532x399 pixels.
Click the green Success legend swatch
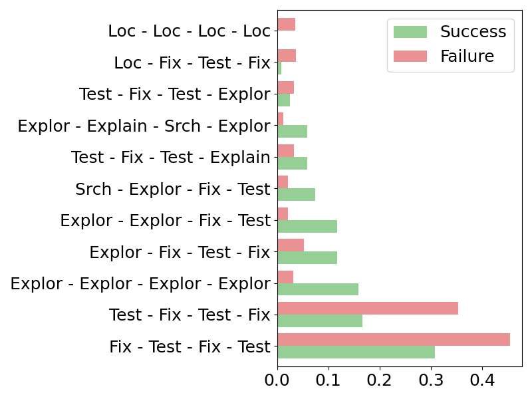[x=410, y=32]
